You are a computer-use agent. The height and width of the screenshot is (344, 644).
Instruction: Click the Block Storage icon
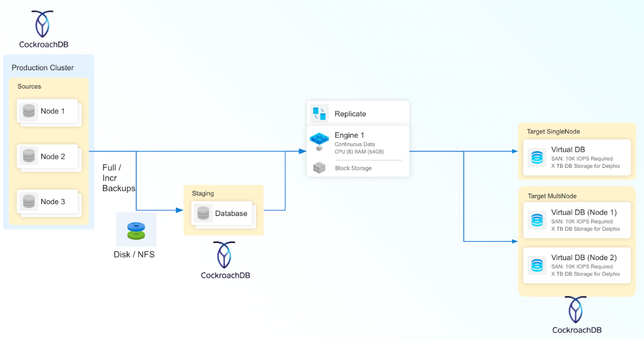pyautogui.click(x=319, y=168)
